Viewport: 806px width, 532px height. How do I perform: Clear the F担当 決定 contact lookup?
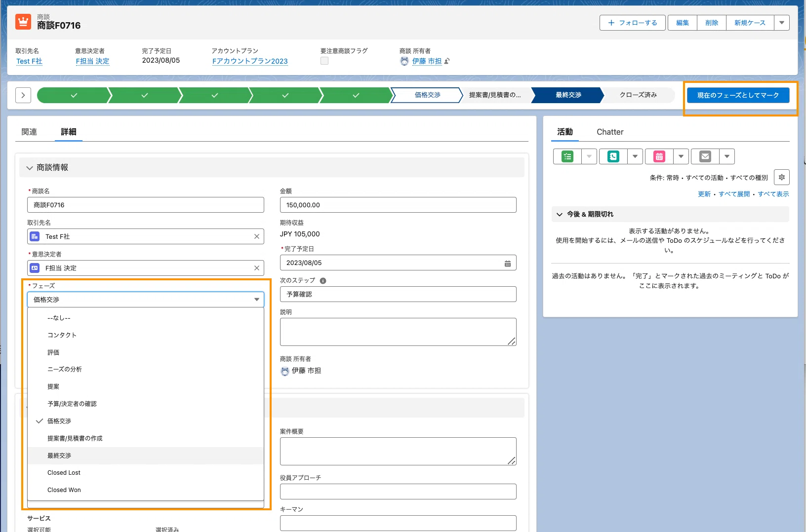click(257, 268)
